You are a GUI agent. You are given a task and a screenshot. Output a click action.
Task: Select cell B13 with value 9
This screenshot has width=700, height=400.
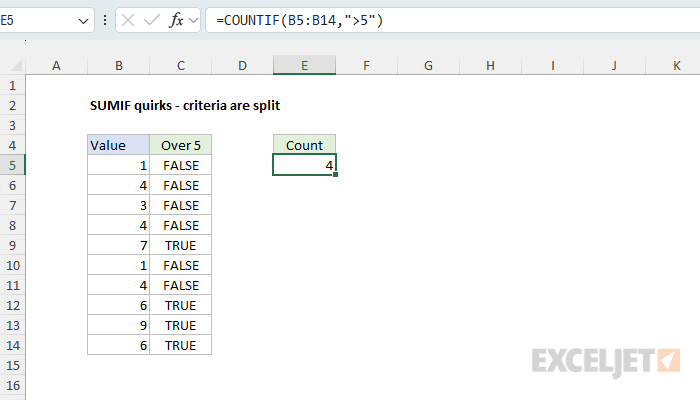pos(119,325)
